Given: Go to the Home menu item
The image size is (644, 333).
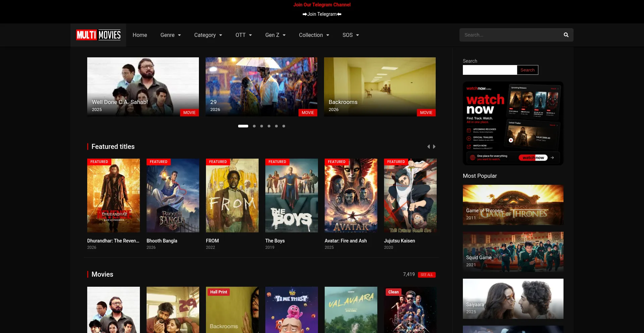Looking at the screenshot, I should pyautogui.click(x=140, y=35).
